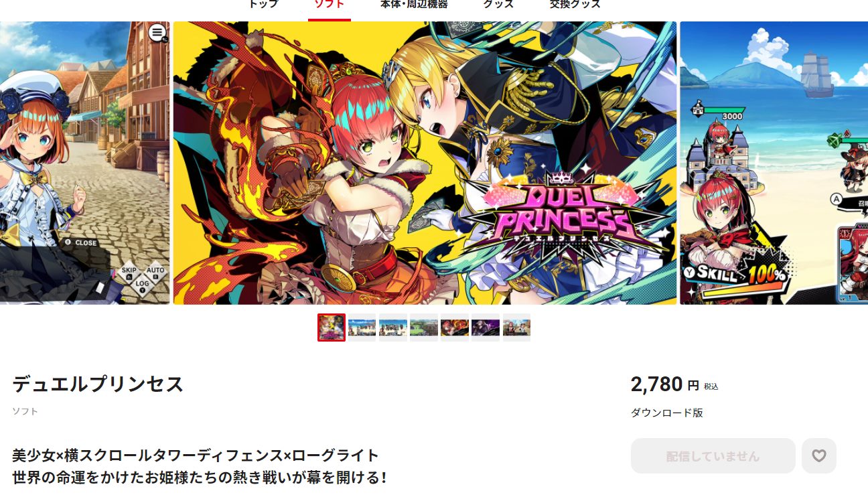The image size is (868, 501).
Task: Click the 配信していません button
Action: click(713, 456)
